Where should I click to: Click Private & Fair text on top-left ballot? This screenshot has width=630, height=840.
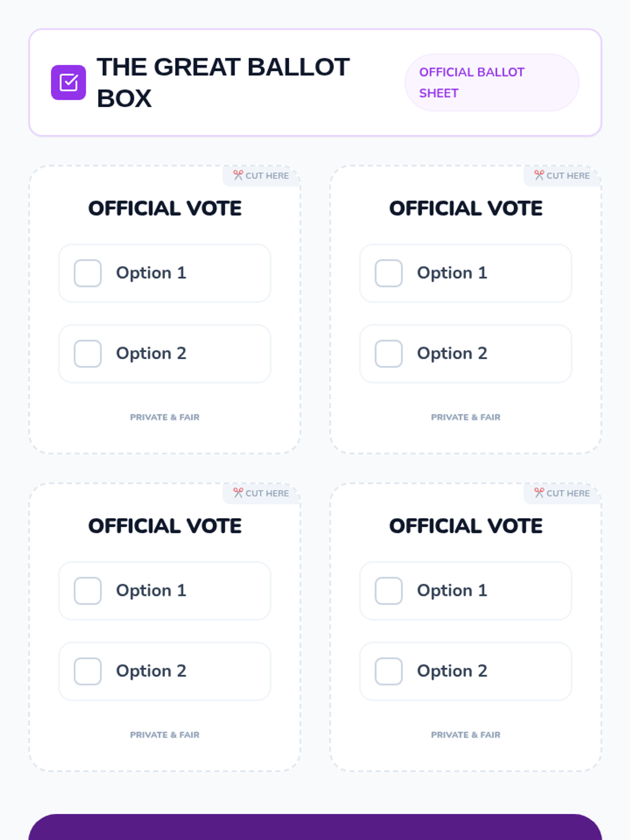point(165,417)
